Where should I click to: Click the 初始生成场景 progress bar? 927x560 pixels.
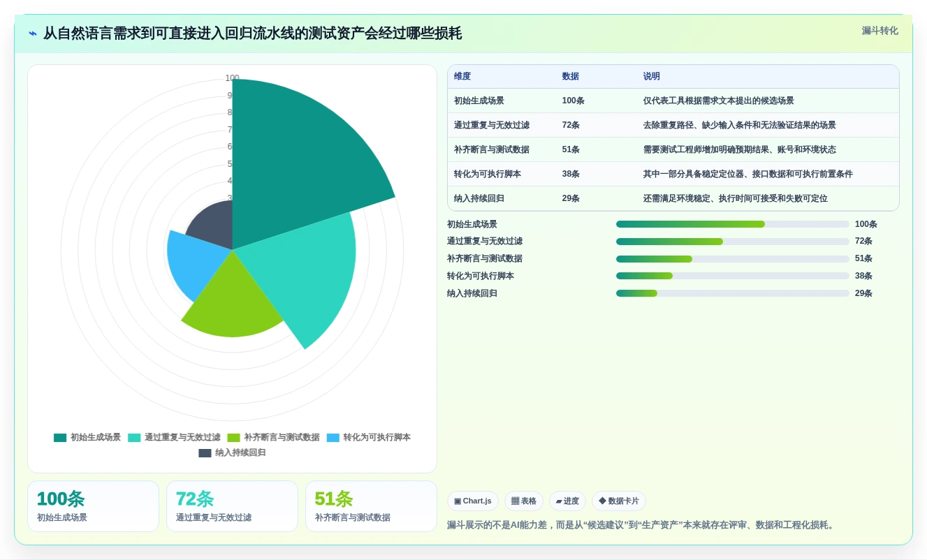coord(733,224)
